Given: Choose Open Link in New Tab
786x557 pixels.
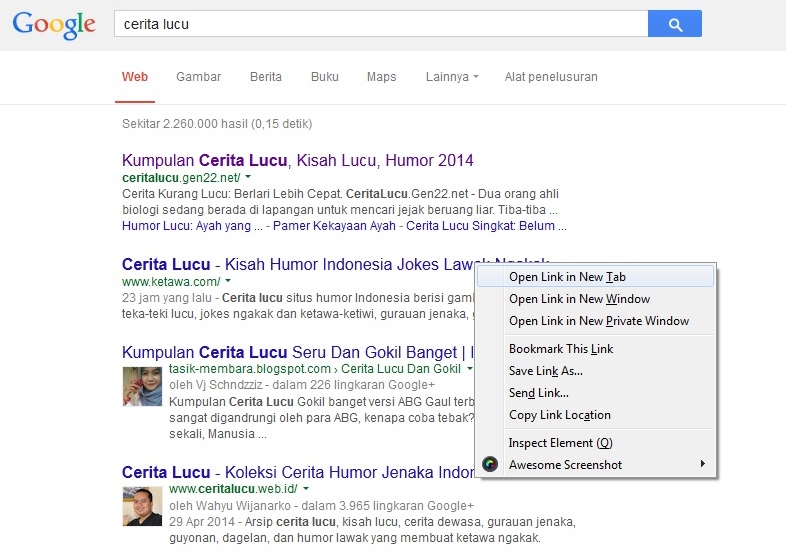Looking at the screenshot, I should pyautogui.click(x=595, y=277).
